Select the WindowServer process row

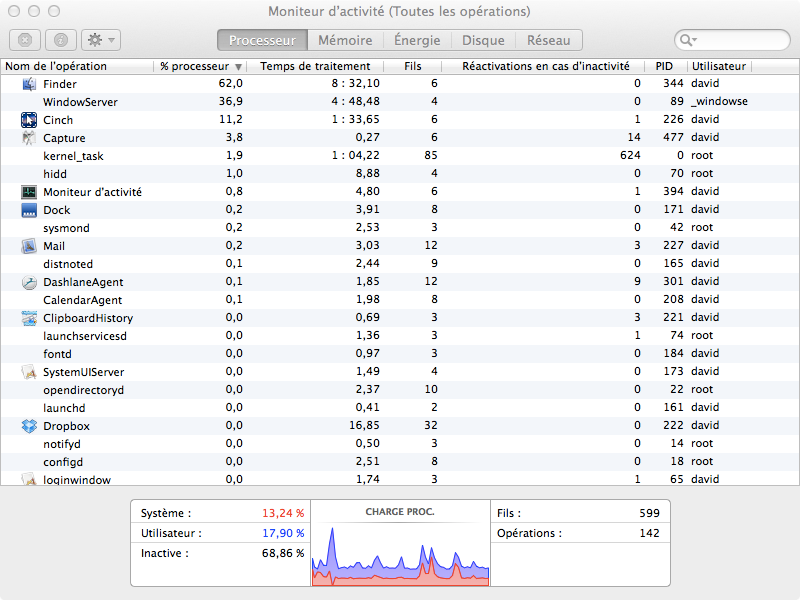(x=400, y=102)
